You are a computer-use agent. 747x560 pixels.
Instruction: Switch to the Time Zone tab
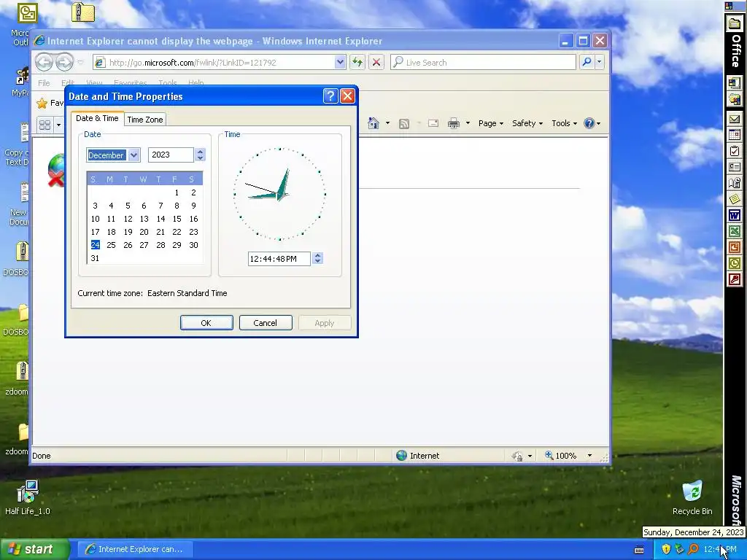[x=145, y=120]
